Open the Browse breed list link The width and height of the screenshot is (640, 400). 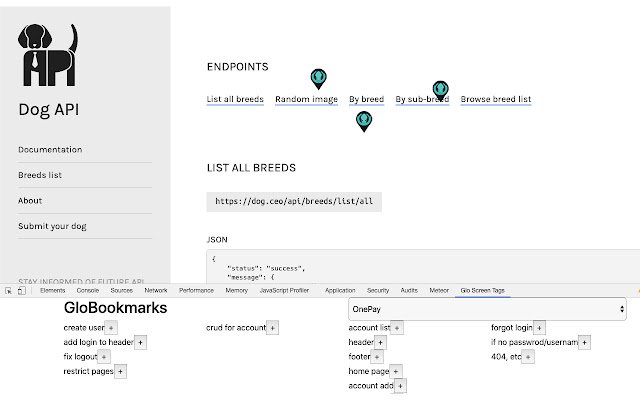[x=496, y=99]
